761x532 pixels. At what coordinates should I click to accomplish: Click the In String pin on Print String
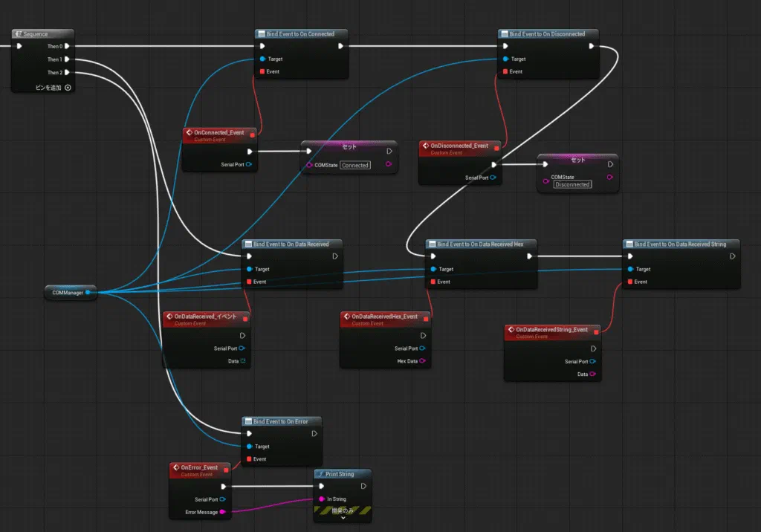[321, 499]
